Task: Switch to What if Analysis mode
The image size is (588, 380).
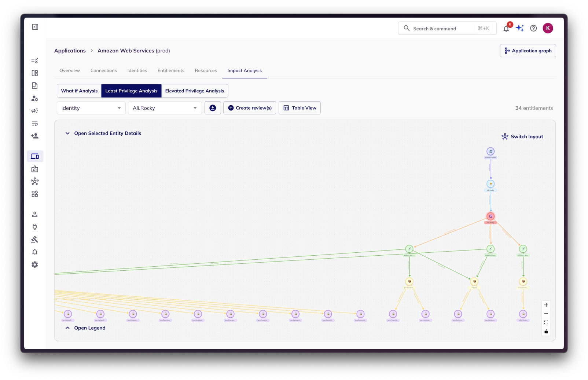Action: [79, 91]
